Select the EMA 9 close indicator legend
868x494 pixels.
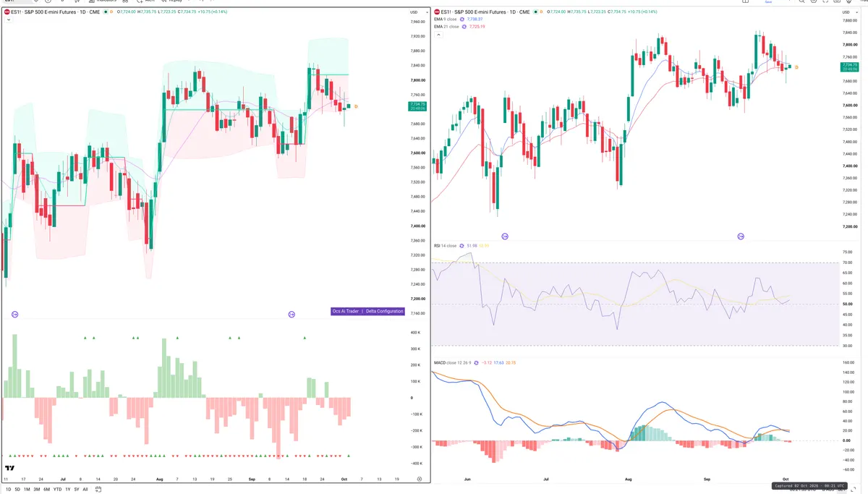click(x=446, y=19)
